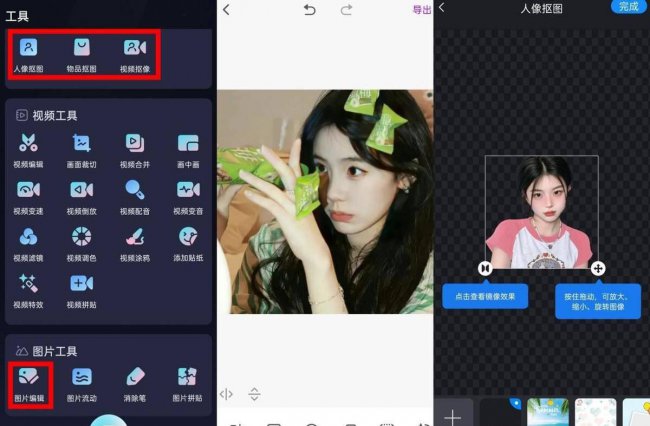The width and height of the screenshot is (650, 426).
Task: Click the redo arrow in the editor
Action: (346, 10)
